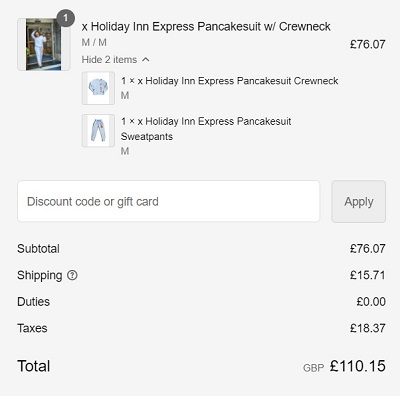The image size is (400, 396).
Task: Click the Crewneck sweatshirt thumbnail
Action: (98, 88)
